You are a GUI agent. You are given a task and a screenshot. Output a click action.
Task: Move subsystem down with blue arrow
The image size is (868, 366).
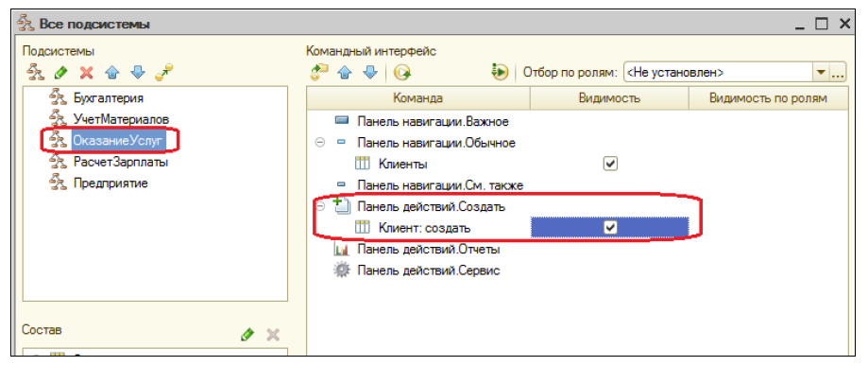tap(138, 72)
